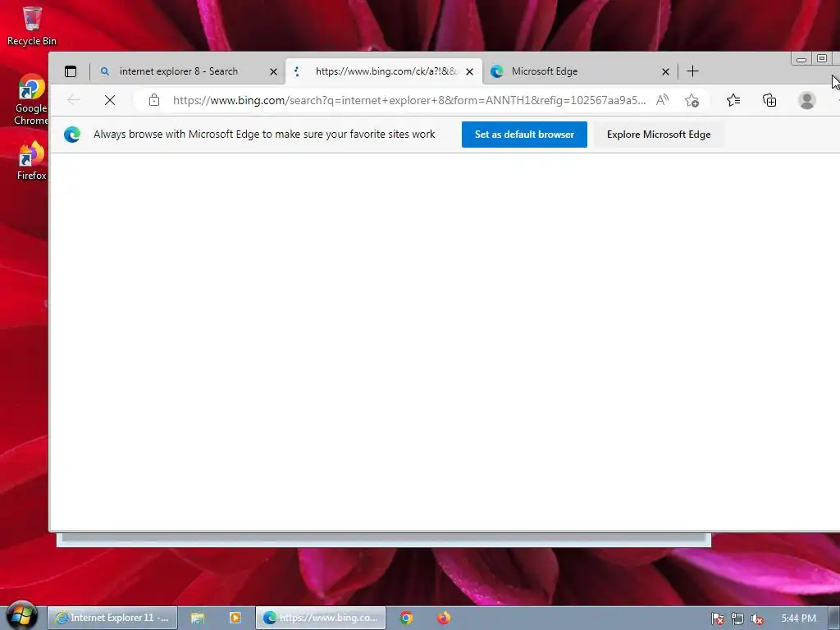
Task: Click the bing.com address bar URL
Action: [x=409, y=100]
